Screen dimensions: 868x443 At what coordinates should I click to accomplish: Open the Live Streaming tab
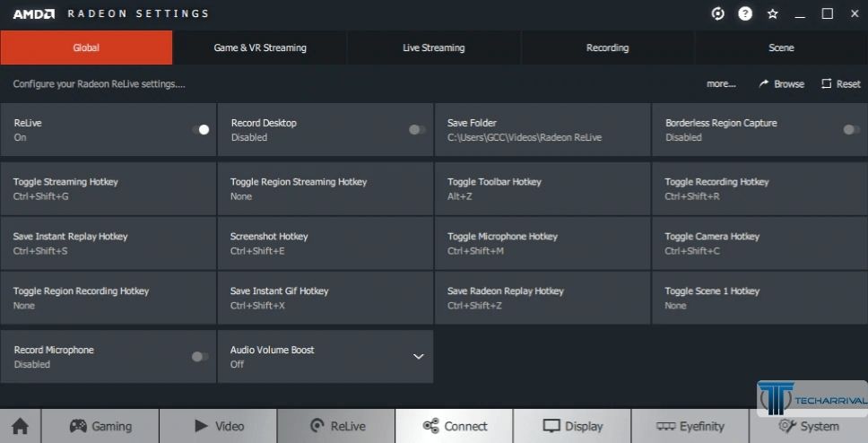434,48
